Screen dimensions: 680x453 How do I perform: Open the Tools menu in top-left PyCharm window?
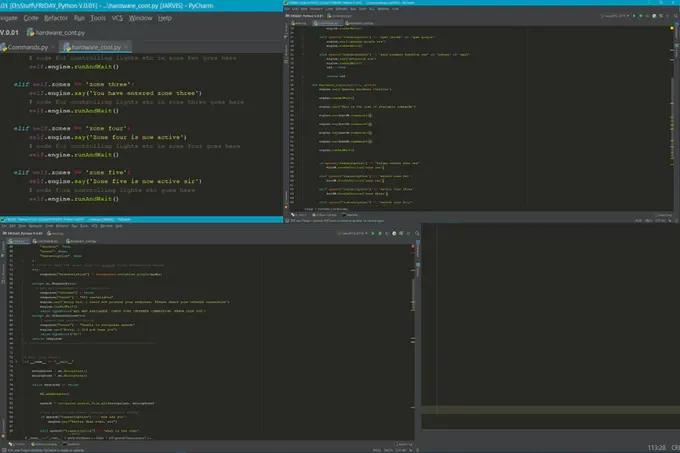(x=98, y=18)
